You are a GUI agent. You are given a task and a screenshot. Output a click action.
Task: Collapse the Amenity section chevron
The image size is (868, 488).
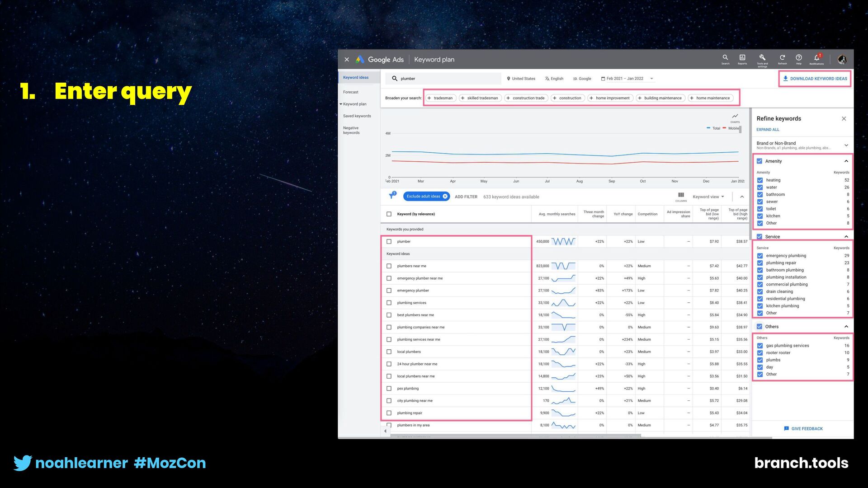pos(846,161)
